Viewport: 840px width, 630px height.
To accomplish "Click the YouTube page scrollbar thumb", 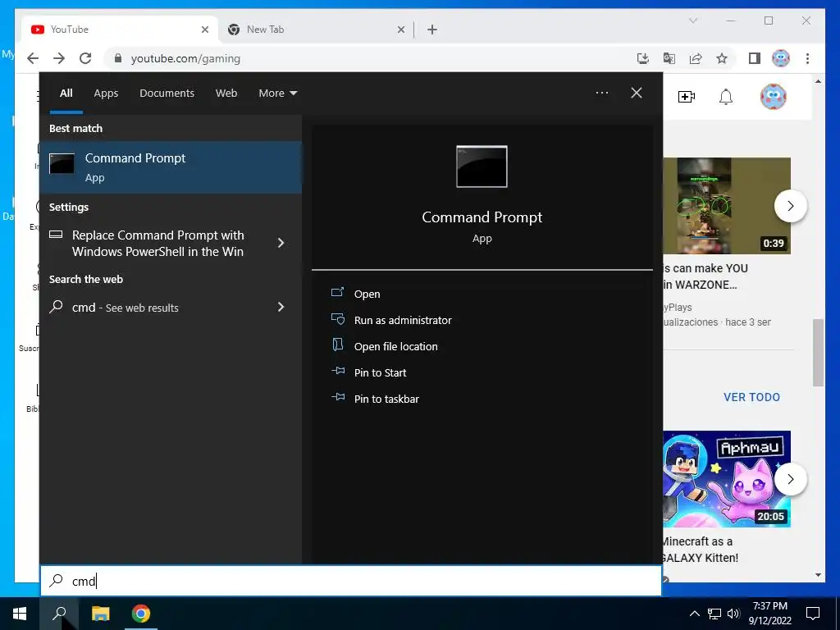I will click(x=818, y=353).
